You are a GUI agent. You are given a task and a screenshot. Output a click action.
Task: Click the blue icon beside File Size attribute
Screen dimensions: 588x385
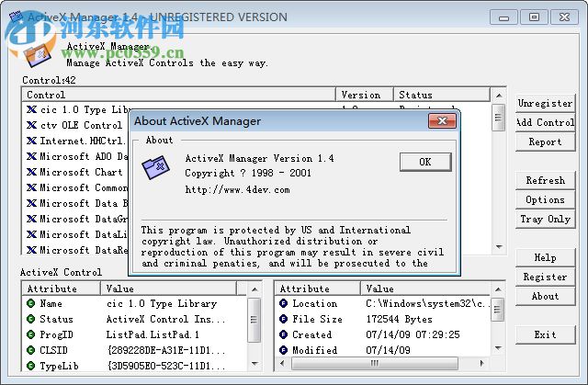click(284, 319)
